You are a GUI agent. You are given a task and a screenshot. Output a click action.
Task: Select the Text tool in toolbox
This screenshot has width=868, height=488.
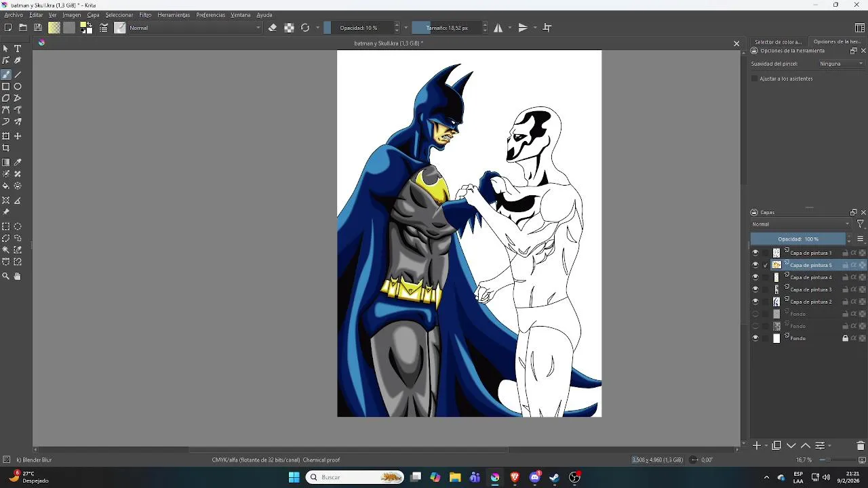coord(18,49)
